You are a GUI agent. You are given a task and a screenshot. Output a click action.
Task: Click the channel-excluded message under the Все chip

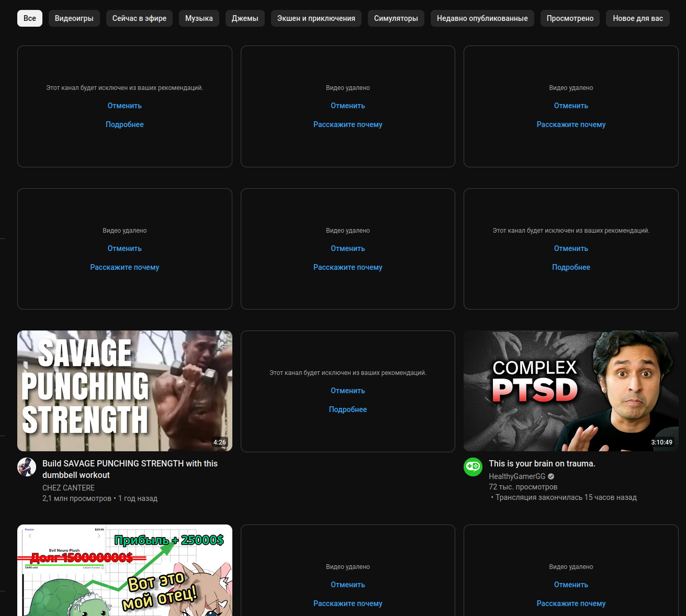pyautogui.click(x=125, y=88)
